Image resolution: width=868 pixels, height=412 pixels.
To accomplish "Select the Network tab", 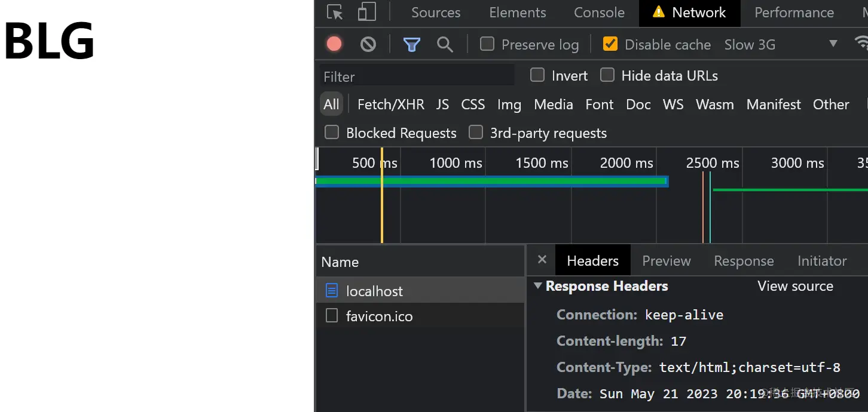I will [x=690, y=13].
